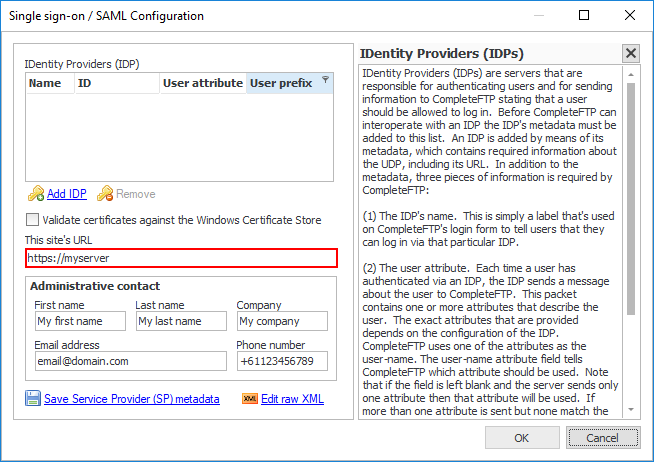Click the Remove key icon
The height and width of the screenshot is (462, 654).
[x=105, y=193]
